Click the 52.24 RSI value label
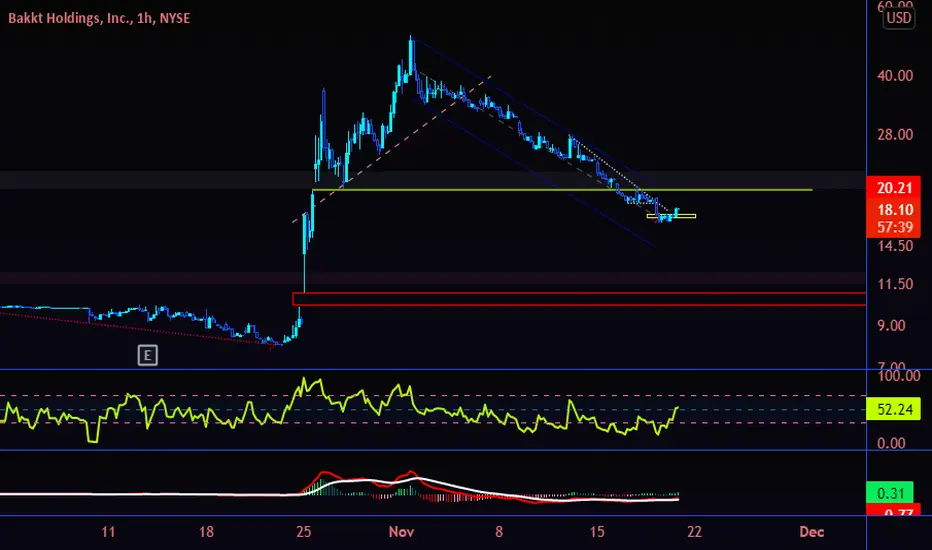 pyautogui.click(x=894, y=410)
